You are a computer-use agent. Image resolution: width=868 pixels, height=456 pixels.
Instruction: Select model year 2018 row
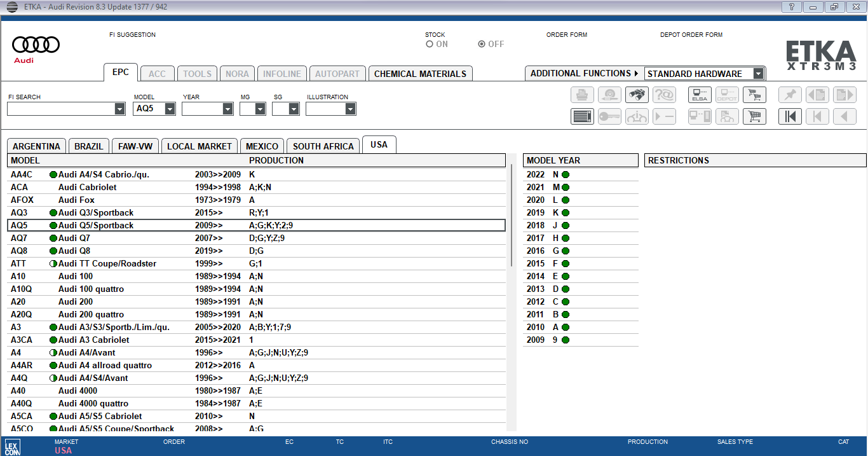pos(580,225)
